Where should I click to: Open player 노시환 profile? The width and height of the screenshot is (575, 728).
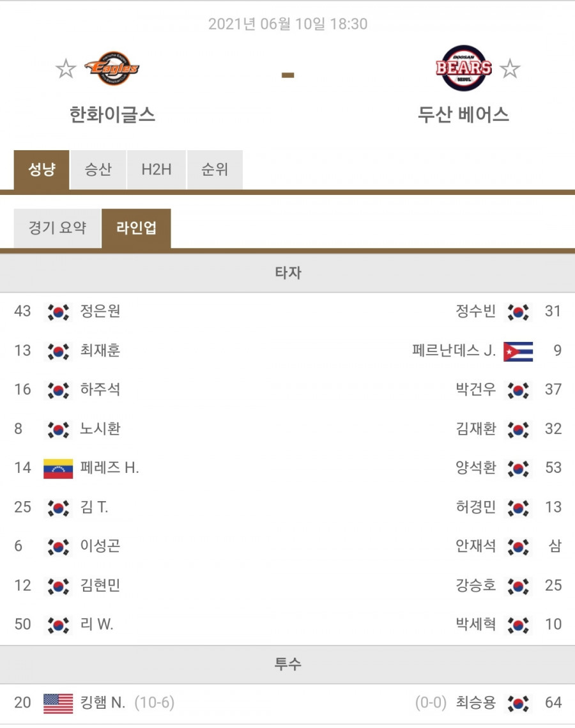coord(100,428)
